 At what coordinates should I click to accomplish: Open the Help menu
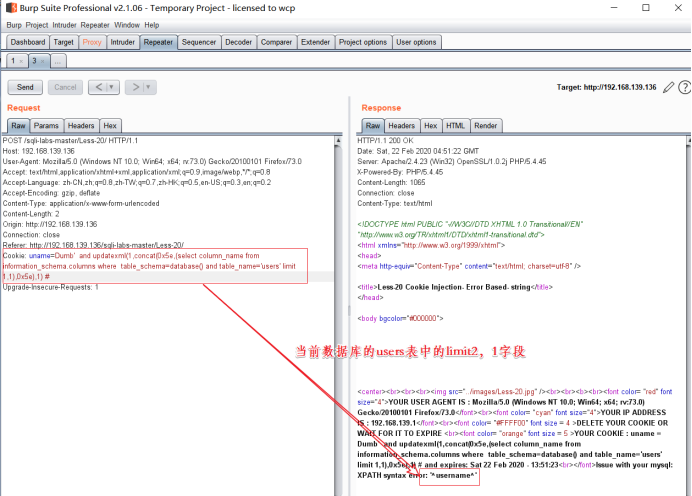click(152, 25)
